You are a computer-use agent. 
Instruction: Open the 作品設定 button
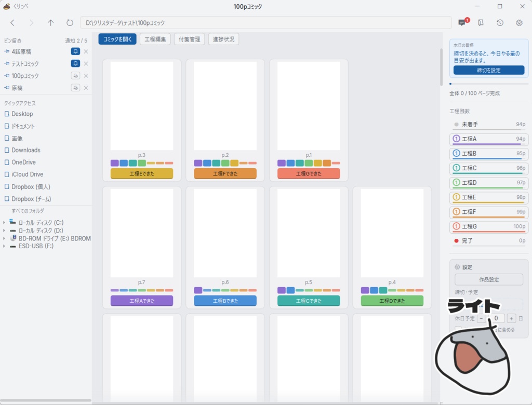(x=489, y=279)
